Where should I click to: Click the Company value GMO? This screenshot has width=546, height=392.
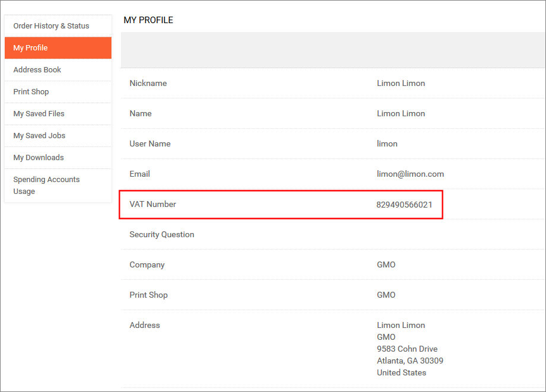(386, 265)
